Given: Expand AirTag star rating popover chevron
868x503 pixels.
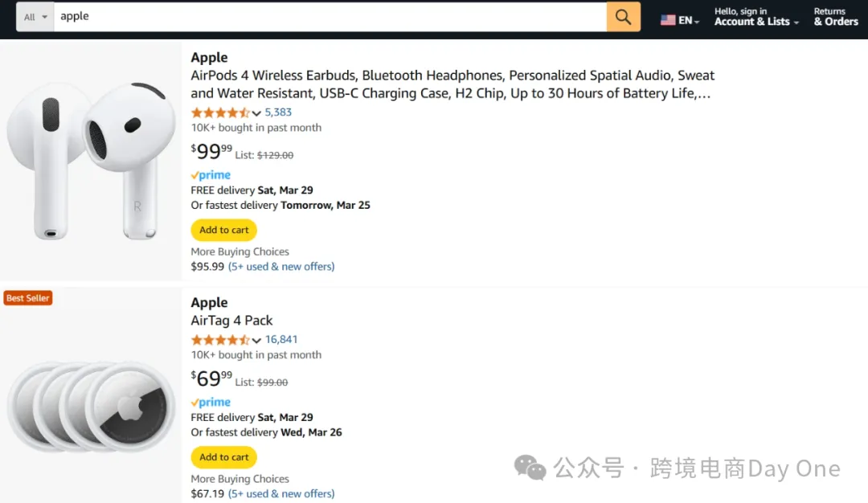Looking at the screenshot, I should point(256,341).
